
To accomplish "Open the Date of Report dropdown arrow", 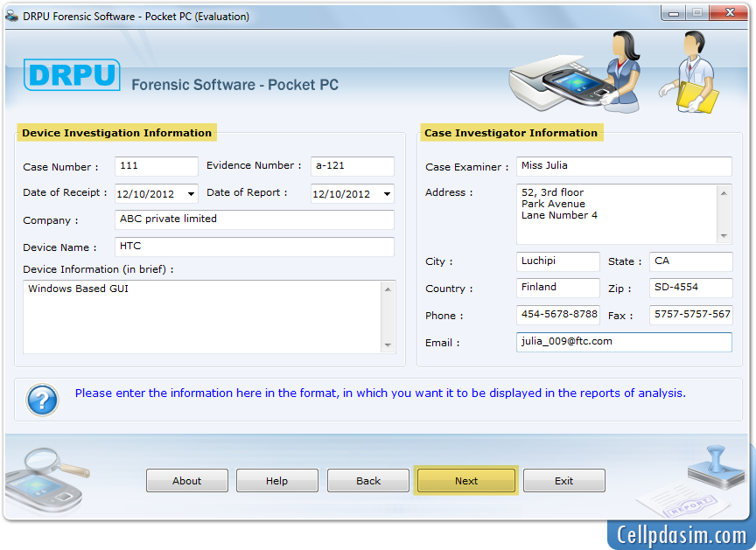I will (387, 194).
